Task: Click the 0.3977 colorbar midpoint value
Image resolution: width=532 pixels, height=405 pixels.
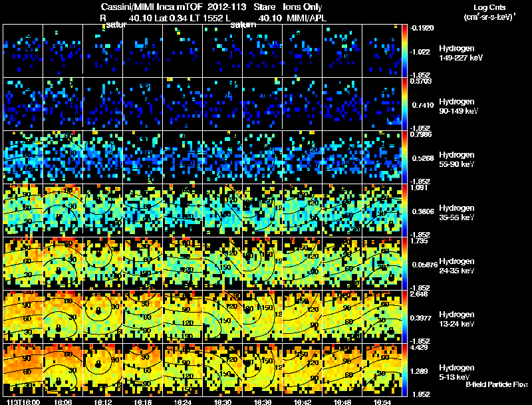Action: 421,318
